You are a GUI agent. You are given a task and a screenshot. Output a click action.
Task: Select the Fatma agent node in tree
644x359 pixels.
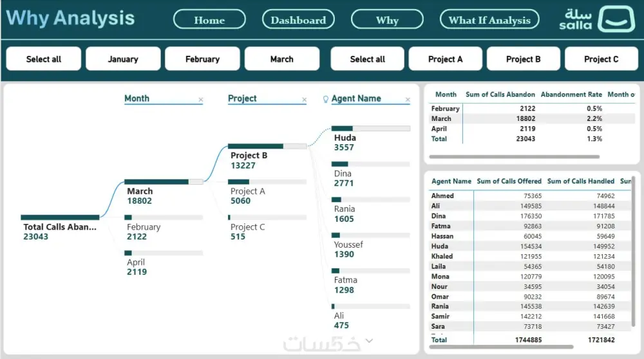pos(370,281)
